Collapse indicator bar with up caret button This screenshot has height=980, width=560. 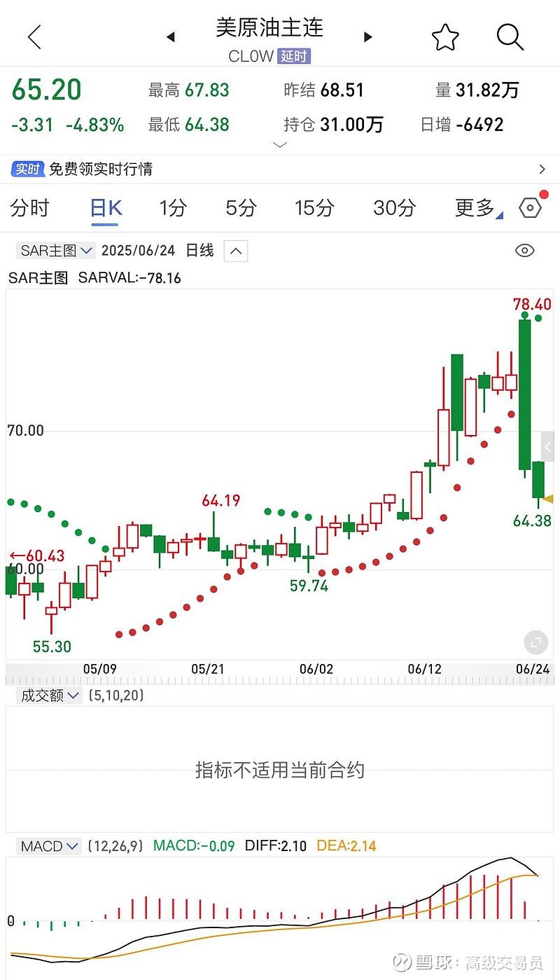pos(236,251)
